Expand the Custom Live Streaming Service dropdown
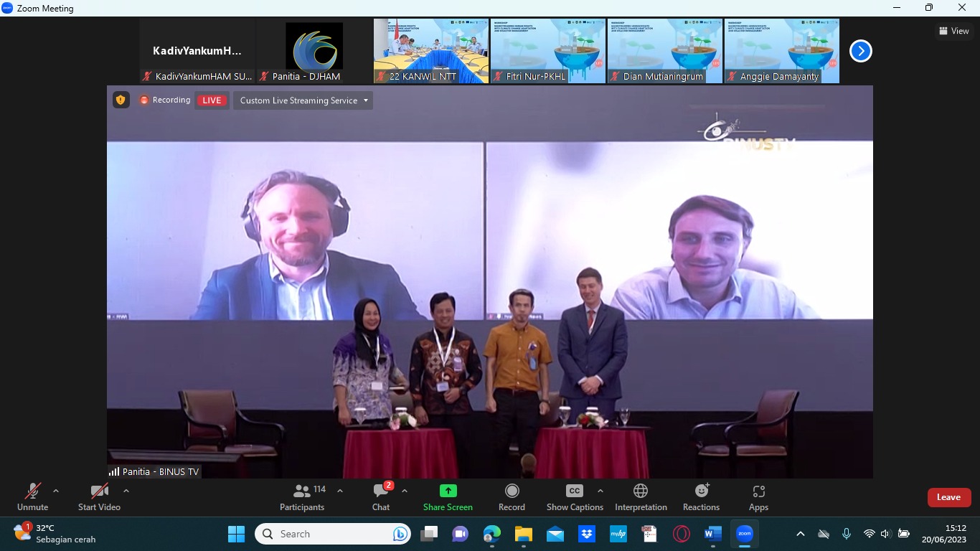This screenshot has width=980, height=551. (x=303, y=100)
